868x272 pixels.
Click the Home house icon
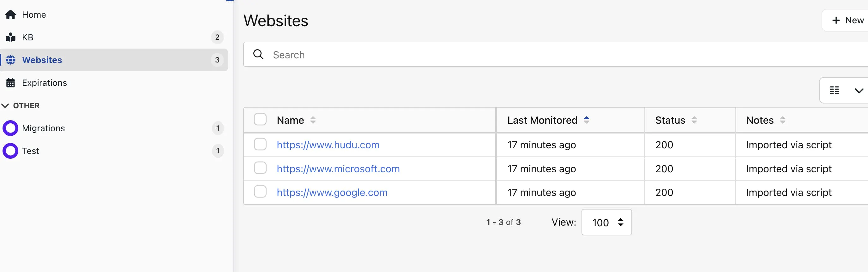[x=10, y=15]
